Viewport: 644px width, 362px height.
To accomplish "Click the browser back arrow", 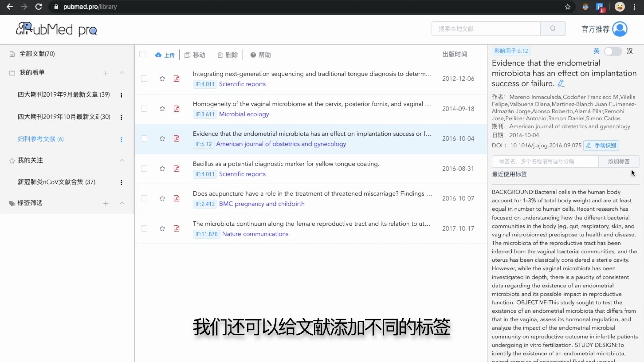I will click(10, 7).
